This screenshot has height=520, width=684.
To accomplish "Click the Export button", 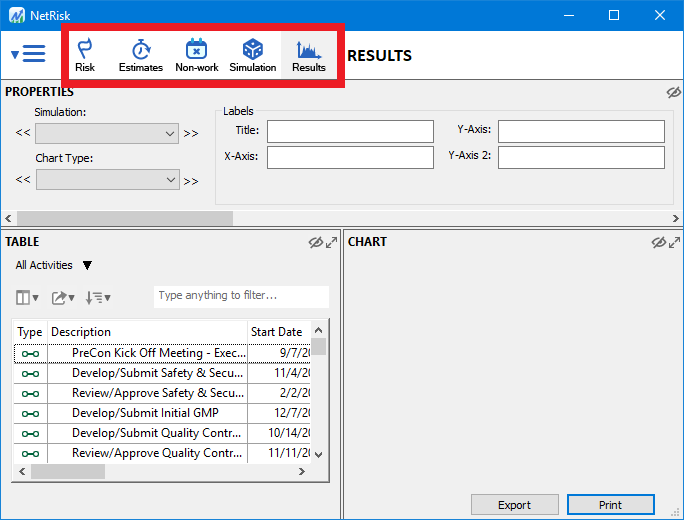I will pyautogui.click(x=514, y=505).
